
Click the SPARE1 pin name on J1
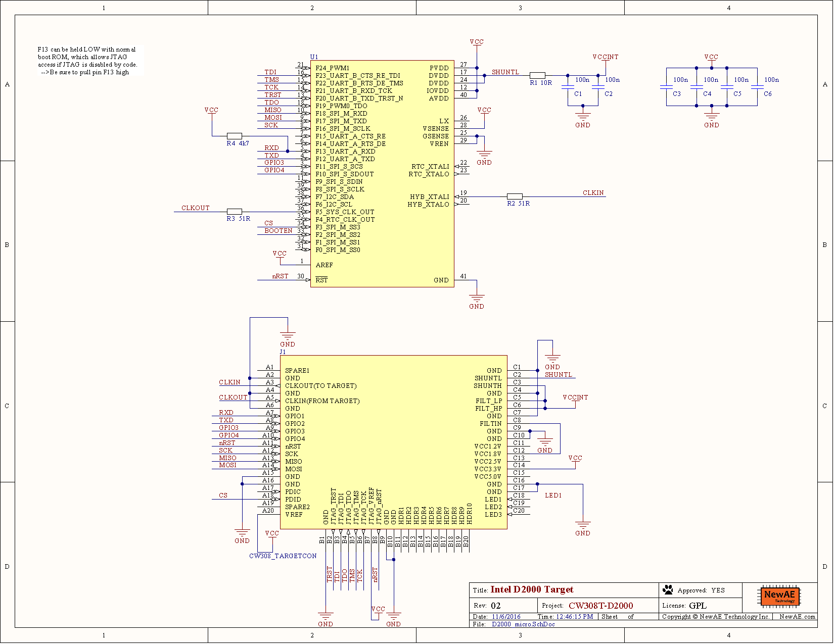pyautogui.click(x=297, y=371)
